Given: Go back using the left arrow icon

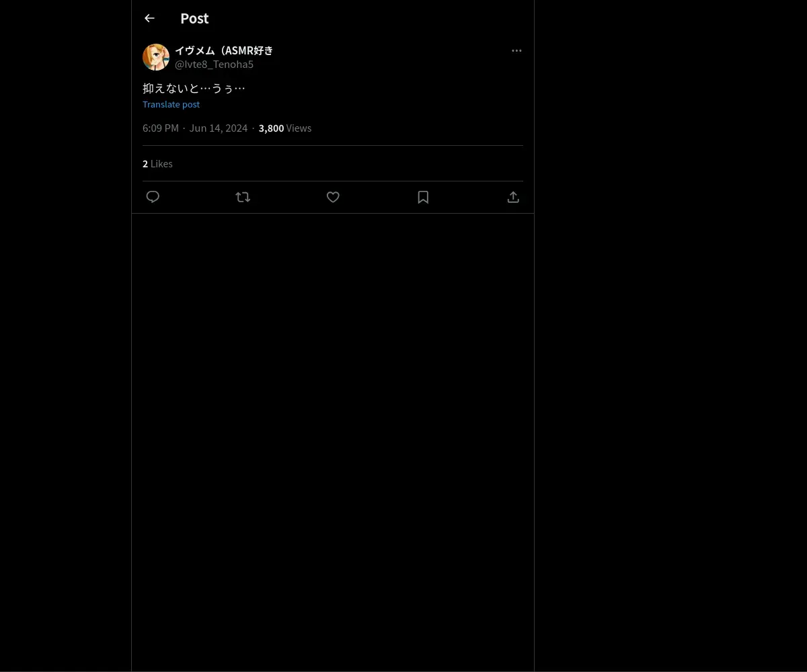Looking at the screenshot, I should pos(149,18).
